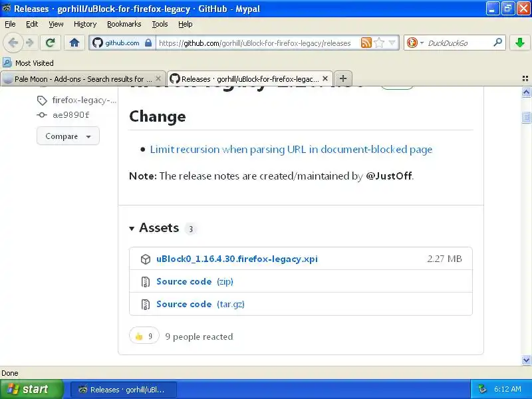Select the Releases taskbar button
Viewport: 532px width, 399px height.
(124, 390)
